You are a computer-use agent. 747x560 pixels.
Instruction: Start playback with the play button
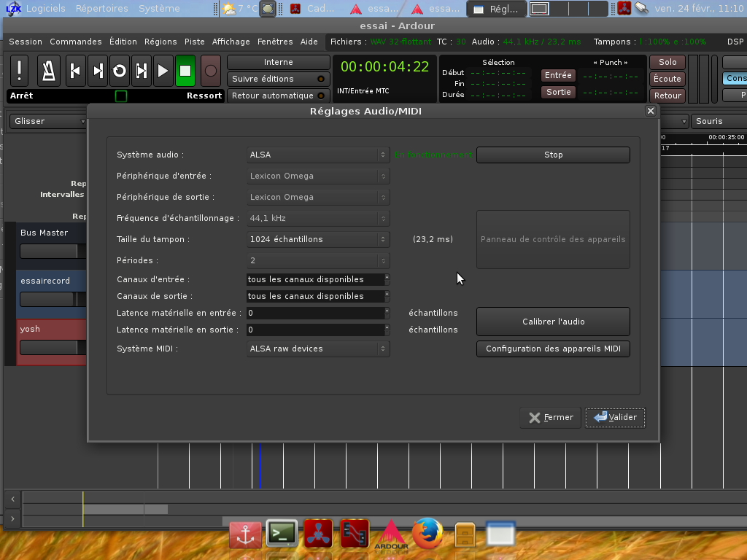pos(163,71)
